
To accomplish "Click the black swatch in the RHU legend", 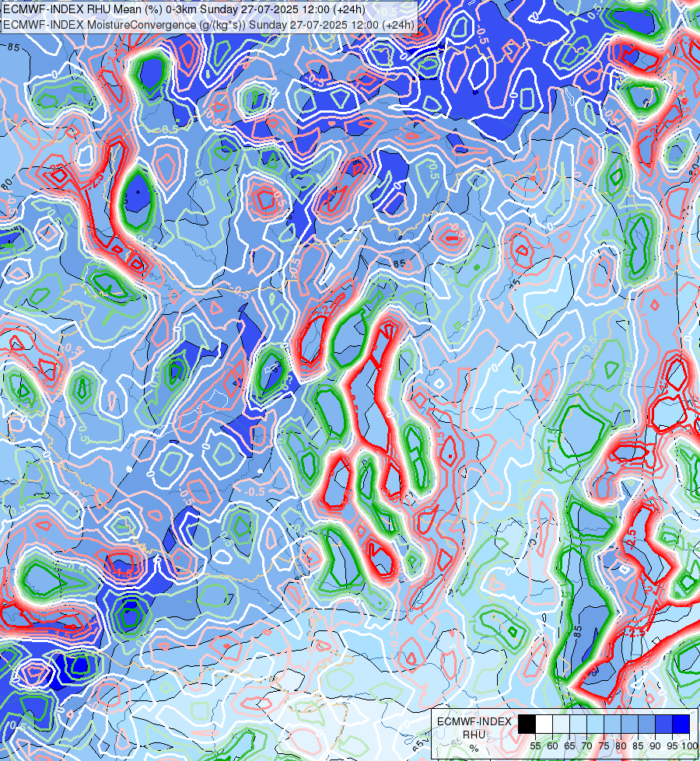I will (527, 724).
